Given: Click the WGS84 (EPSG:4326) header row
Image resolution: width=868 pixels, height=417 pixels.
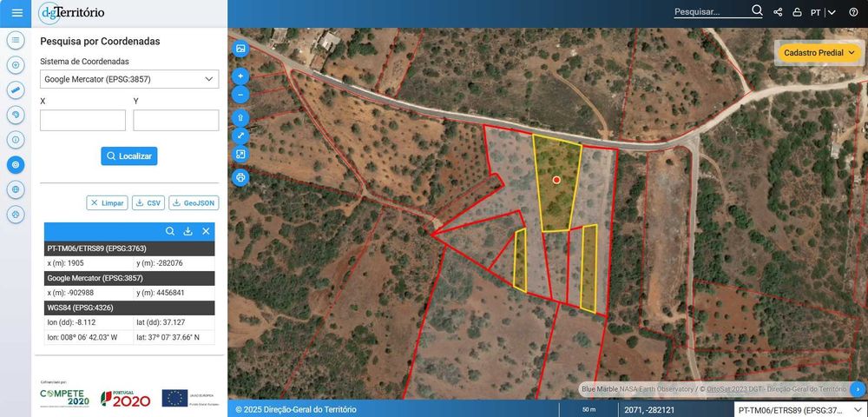Looking at the screenshot, I should [x=129, y=308].
